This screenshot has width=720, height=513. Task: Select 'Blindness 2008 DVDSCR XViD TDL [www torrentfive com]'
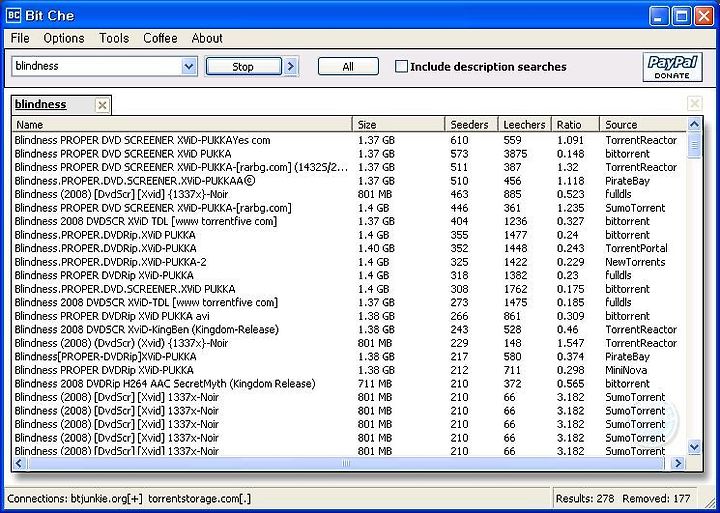(349, 221)
